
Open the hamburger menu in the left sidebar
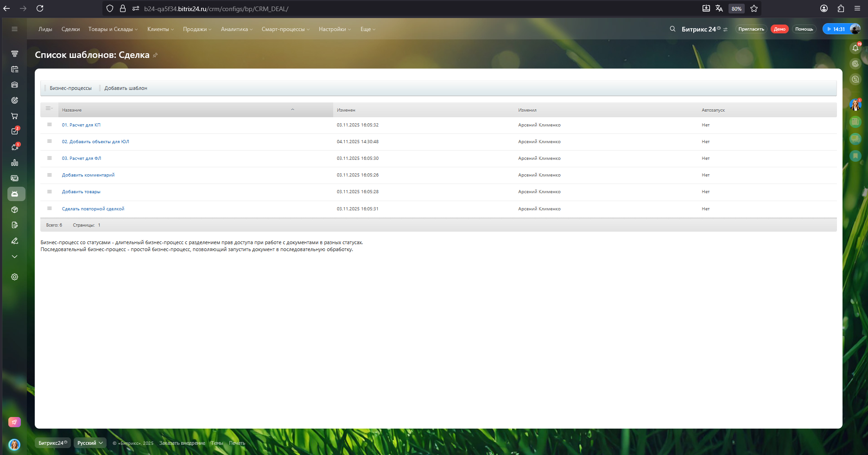pyautogui.click(x=14, y=29)
